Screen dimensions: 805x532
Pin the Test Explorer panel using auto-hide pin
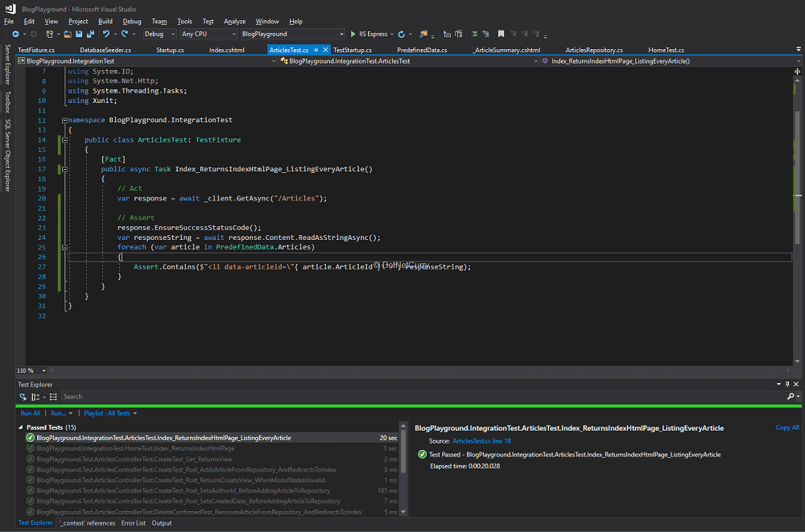click(x=787, y=384)
